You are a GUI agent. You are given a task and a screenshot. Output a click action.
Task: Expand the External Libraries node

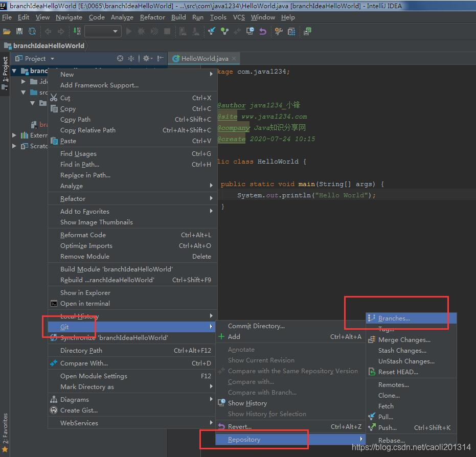[14, 135]
